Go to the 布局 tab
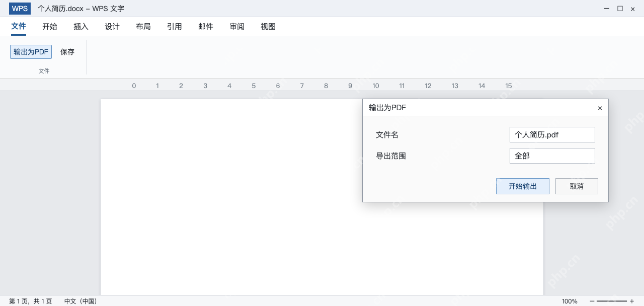 pos(143,27)
